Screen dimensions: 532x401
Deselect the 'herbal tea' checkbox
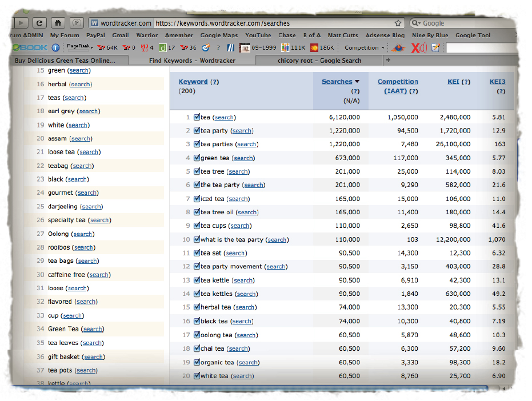pos(197,307)
